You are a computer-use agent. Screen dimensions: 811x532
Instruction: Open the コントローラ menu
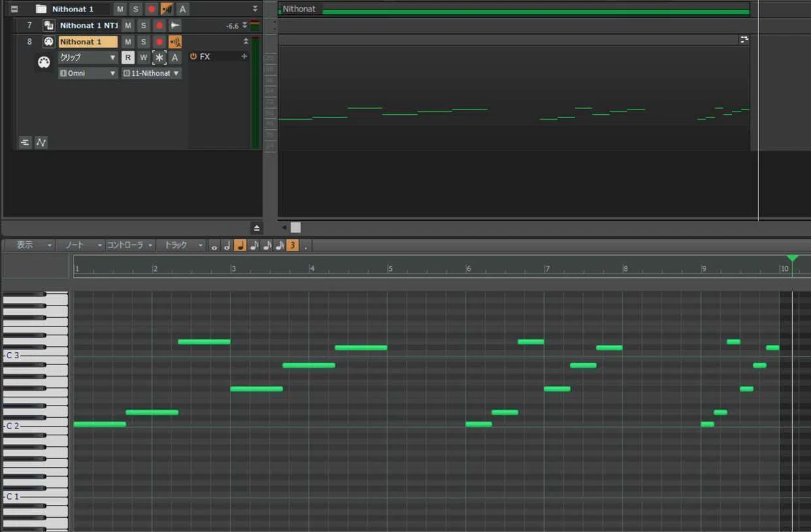[x=130, y=245]
